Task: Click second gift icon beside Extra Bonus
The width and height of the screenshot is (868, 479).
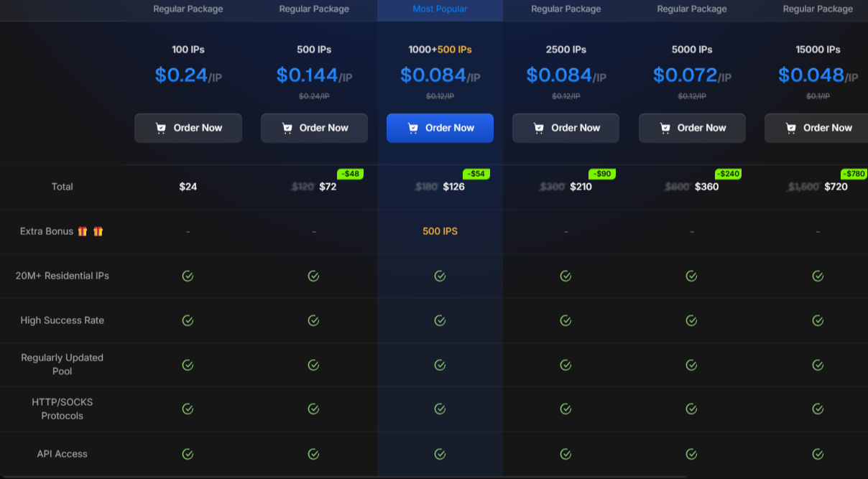Action: point(98,231)
